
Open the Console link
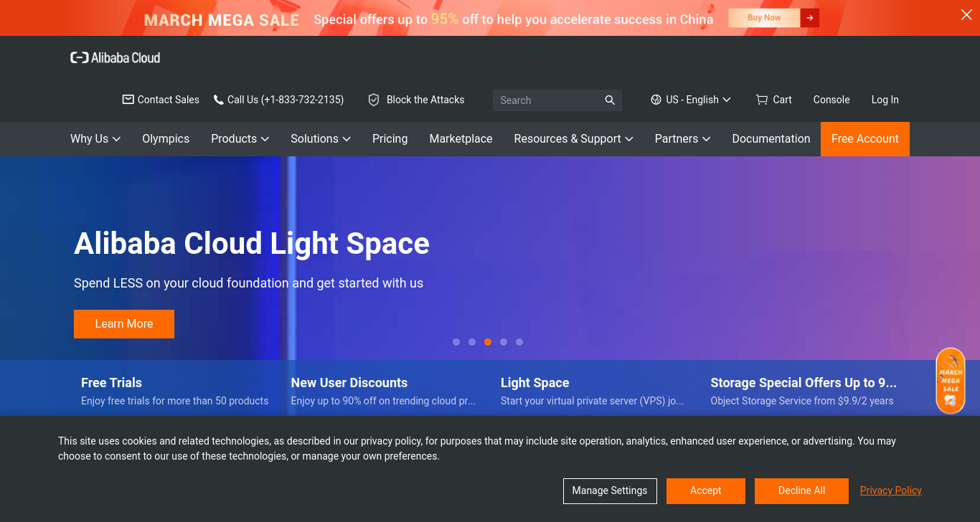point(831,100)
